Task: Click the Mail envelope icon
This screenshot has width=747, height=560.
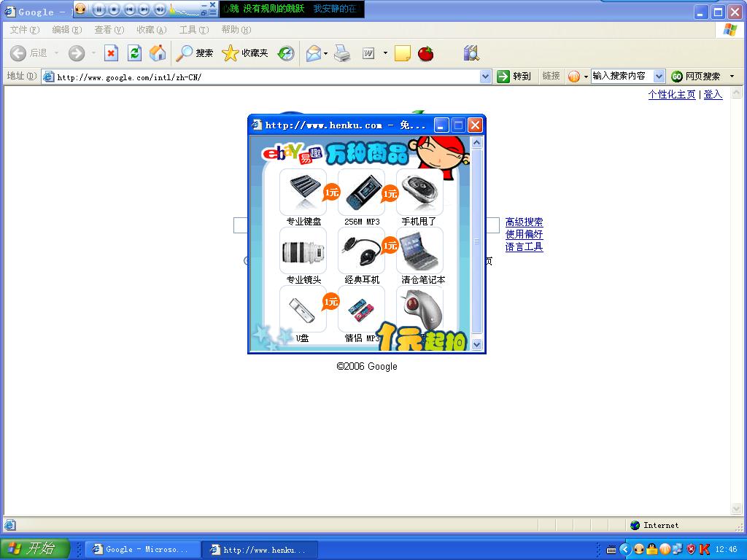Action: pos(314,52)
